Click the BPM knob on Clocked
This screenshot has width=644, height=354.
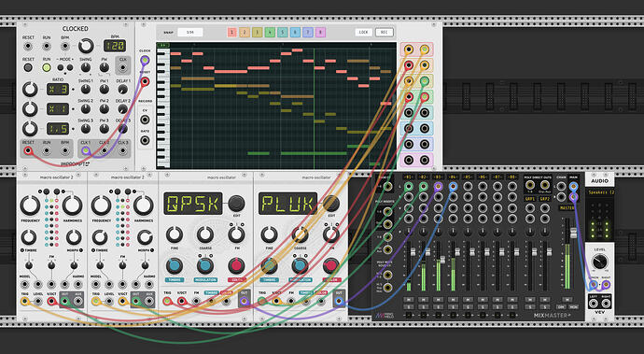(86, 46)
